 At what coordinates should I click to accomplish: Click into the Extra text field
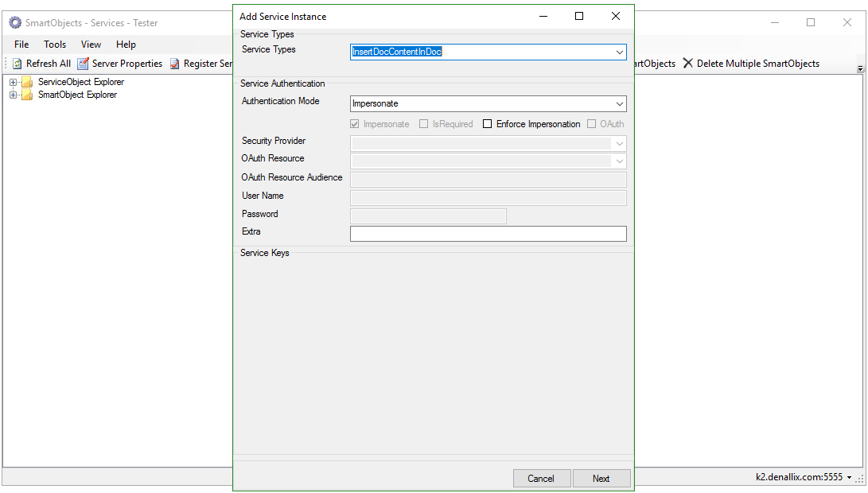click(488, 234)
